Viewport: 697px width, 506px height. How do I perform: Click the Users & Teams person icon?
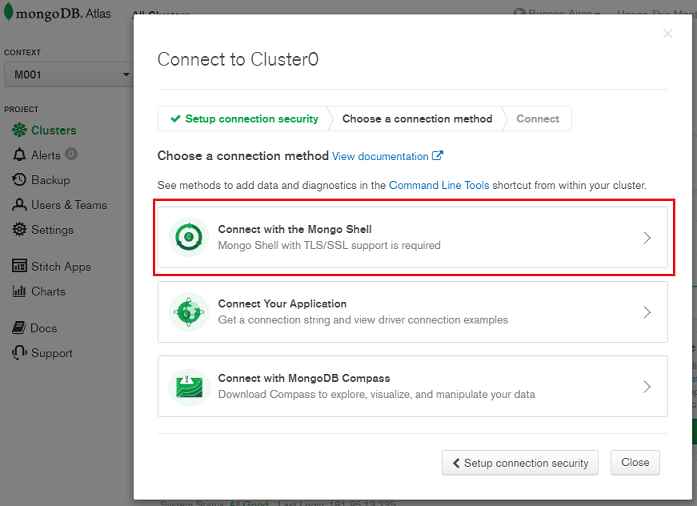click(x=19, y=205)
